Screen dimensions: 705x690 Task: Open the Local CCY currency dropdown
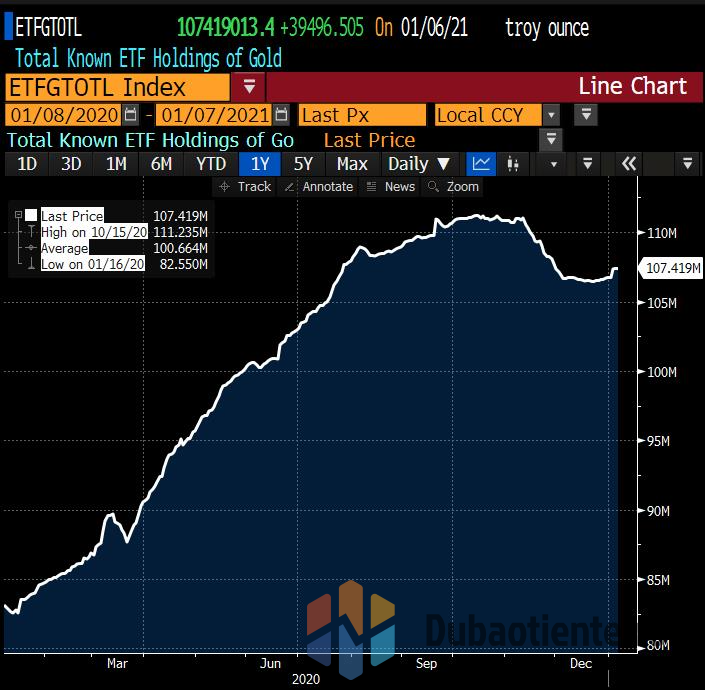[x=551, y=115]
